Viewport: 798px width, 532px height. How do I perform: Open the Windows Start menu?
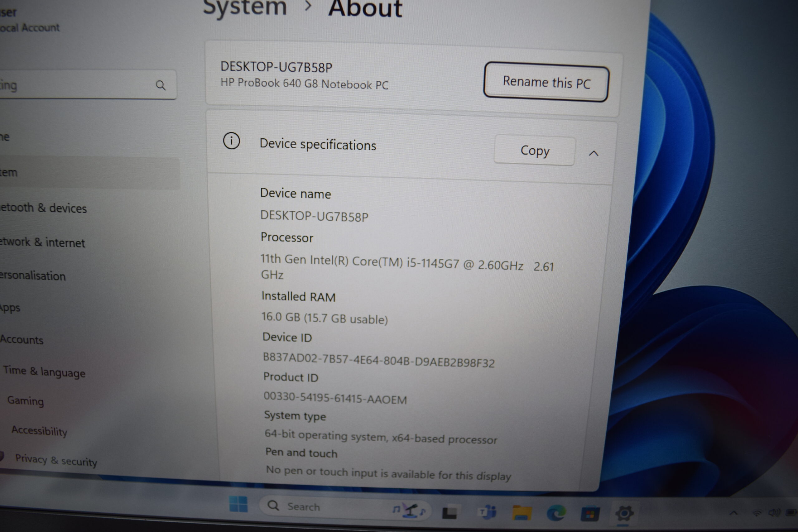(x=238, y=504)
